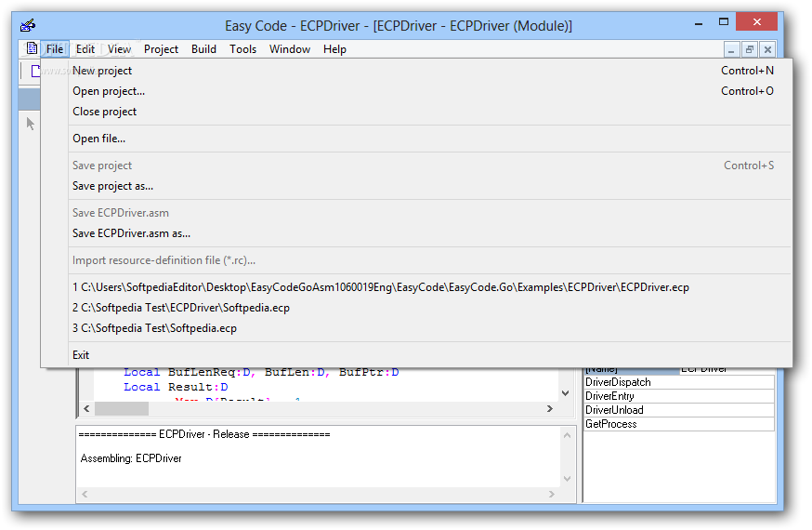Minimize the Easy Code main window

click(x=699, y=23)
